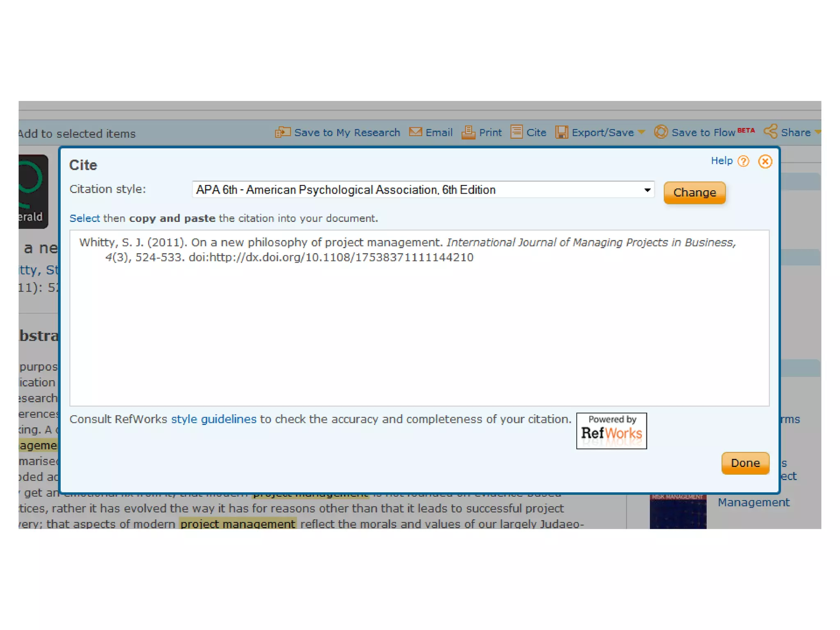
Task: Click inside the citation text box
Action: click(418, 320)
